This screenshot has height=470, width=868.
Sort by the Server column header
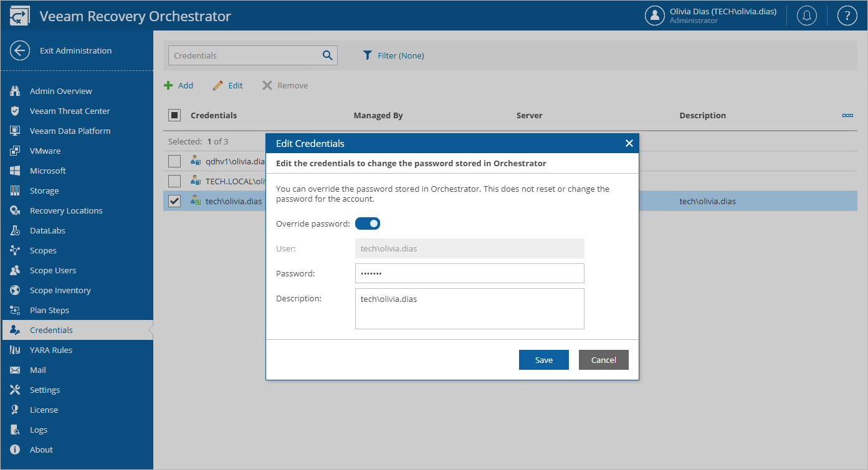pos(530,115)
